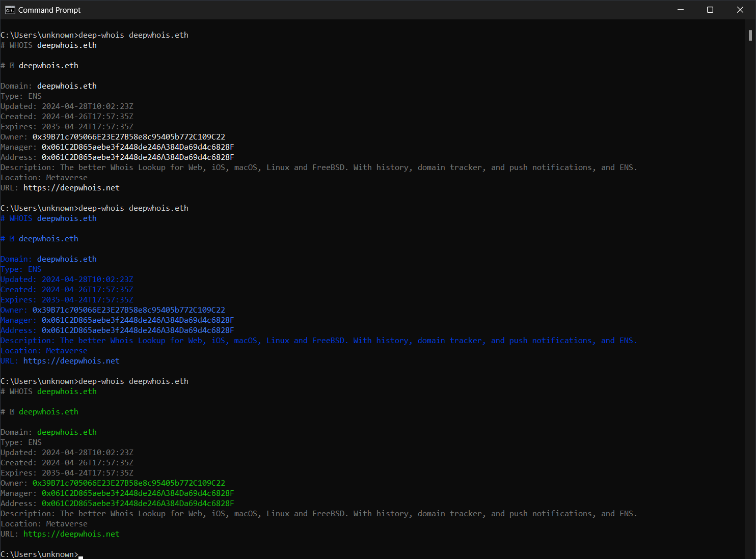The height and width of the screenshot is (559, 756).
Task: Click the Command Prompt title text
Action: pyautogui.click(x=49, y=9)
